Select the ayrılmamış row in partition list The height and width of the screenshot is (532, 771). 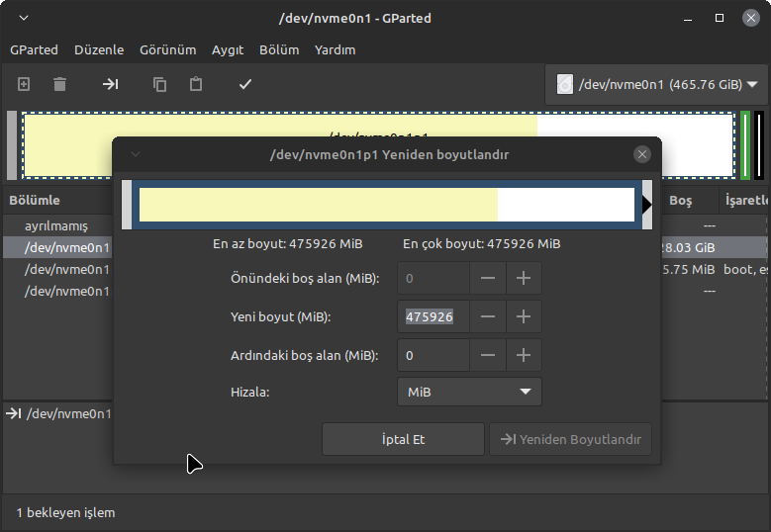pyautogui.click(x=56, y=226)
